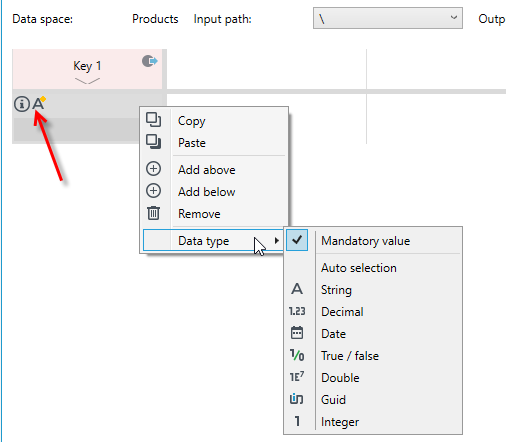Expand the Data type submenu arrow
506x442 pixels.
click(x=276, y=240)
